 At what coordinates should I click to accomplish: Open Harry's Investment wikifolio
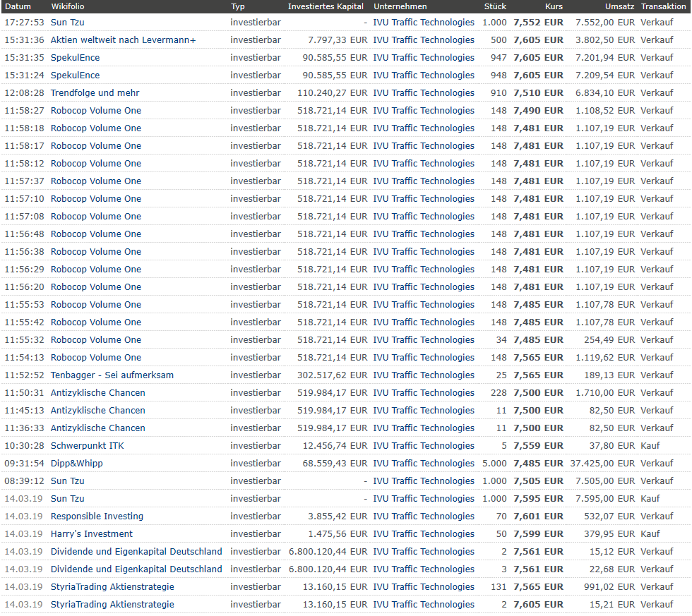[x=91, y=534]
